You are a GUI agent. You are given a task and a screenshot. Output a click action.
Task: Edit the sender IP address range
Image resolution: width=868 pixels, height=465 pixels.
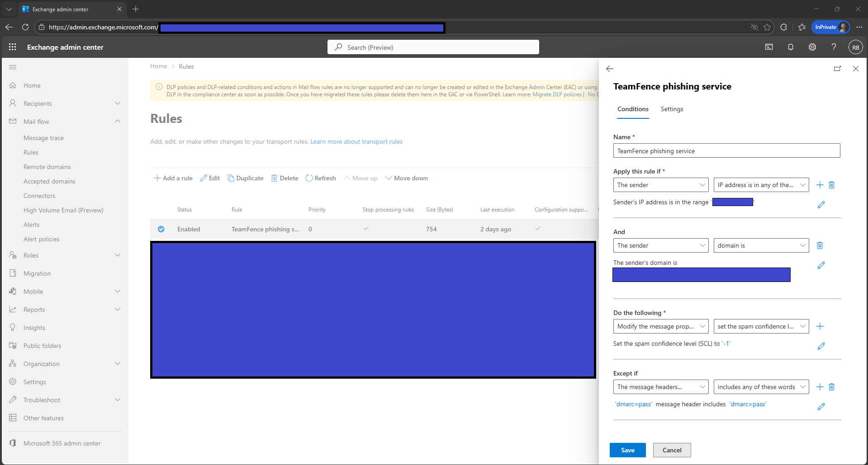pyautogui.click(x=821, y=205)
